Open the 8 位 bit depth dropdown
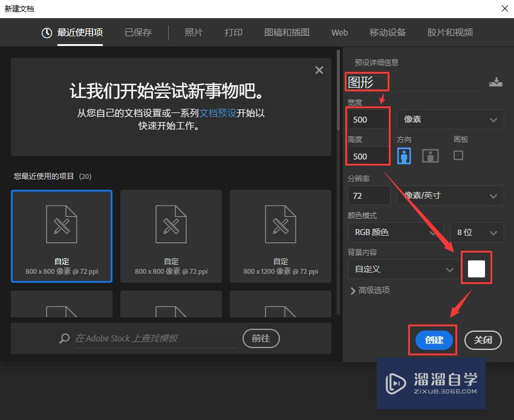Viewport: 514px width, 420px height. pyautogui.click(x=477, y=232)
